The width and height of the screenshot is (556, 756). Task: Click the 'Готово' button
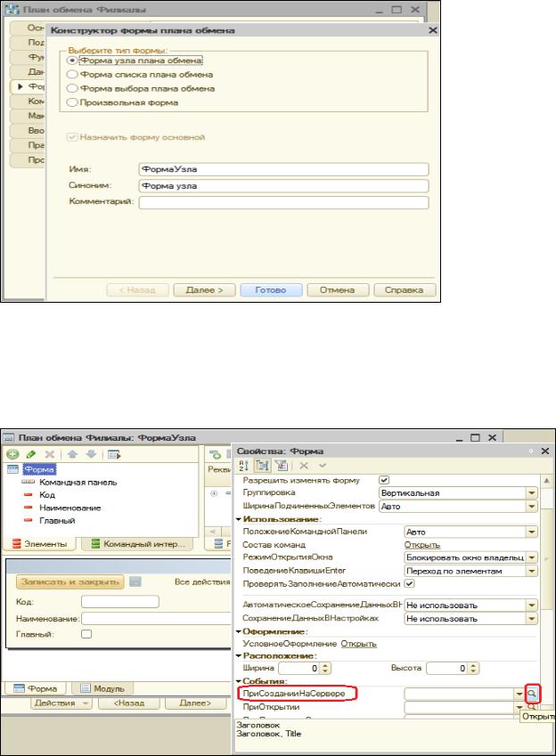(x=271, y=289)
